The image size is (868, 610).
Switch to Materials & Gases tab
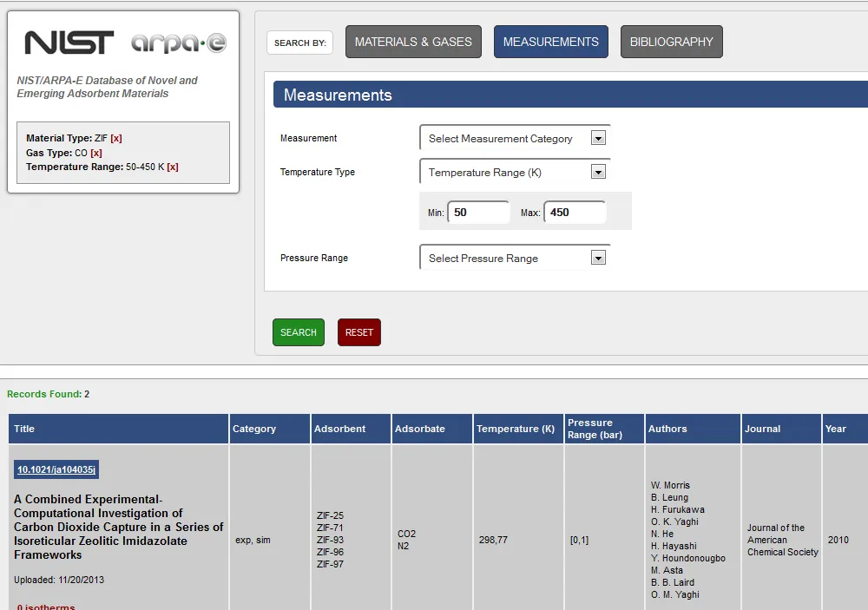413,42
